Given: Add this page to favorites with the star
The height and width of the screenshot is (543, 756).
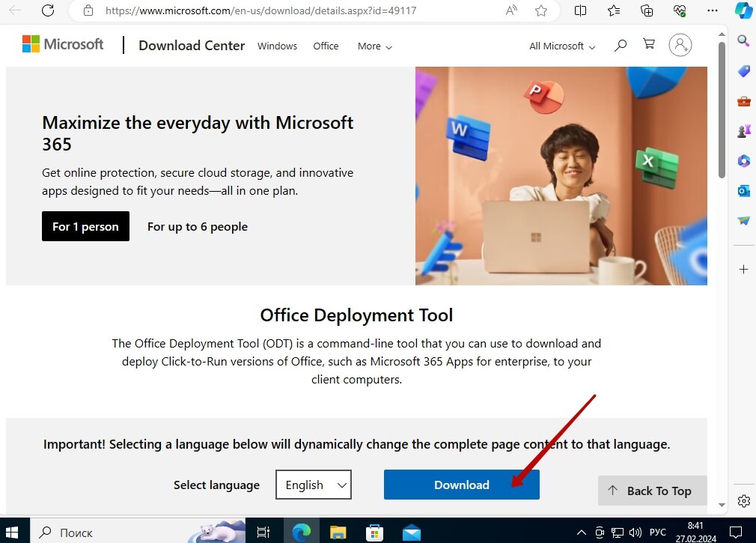Looking at the screenshot, I should tap(541, 10).
